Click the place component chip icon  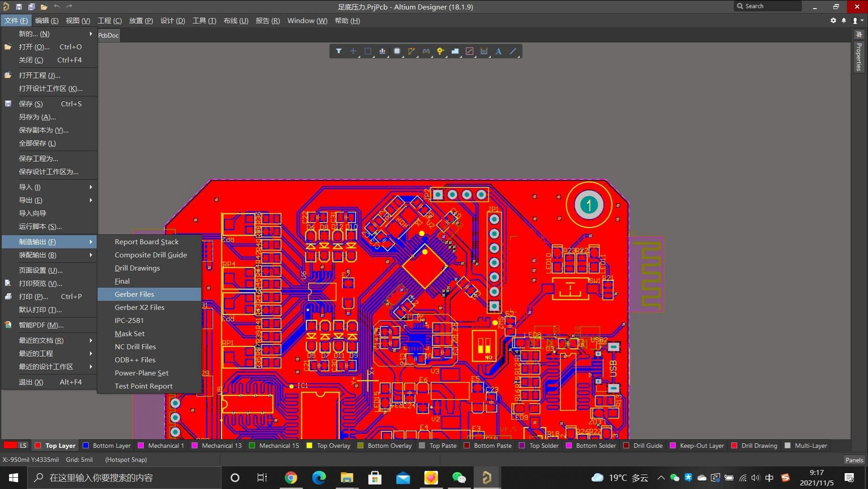point(396,51)
